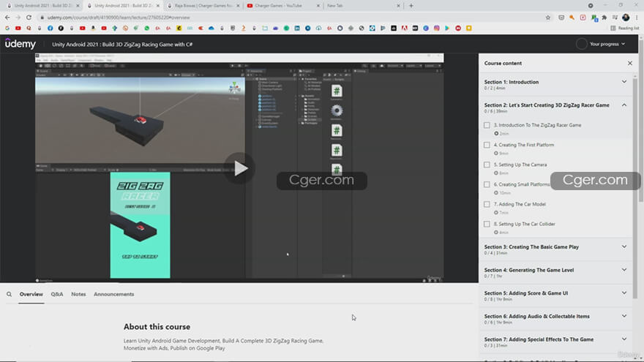Open the Chrome three-dot menu
Screen dimensions: 644x362
point(637,18)
